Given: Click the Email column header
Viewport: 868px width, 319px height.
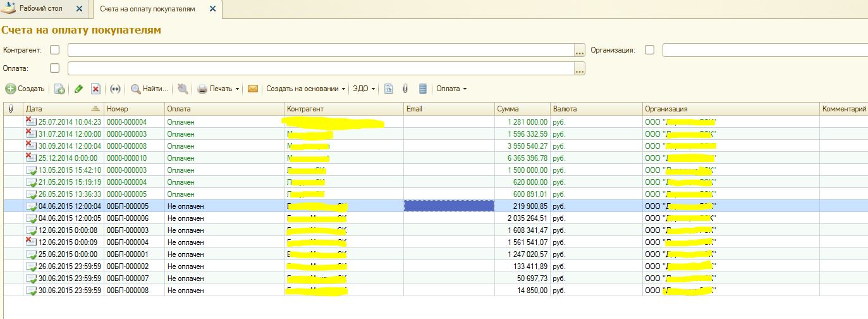Looking at the screenshot, I should point(449,109).
